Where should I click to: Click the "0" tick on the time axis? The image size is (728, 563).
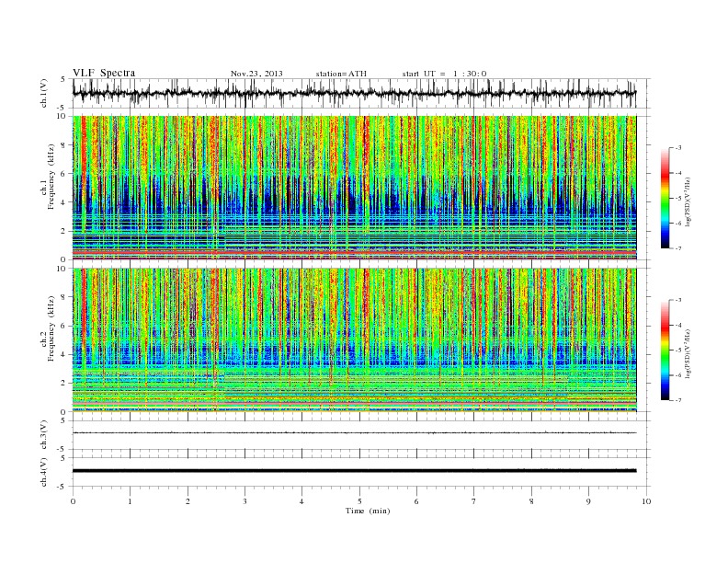[x=73, y=501]
